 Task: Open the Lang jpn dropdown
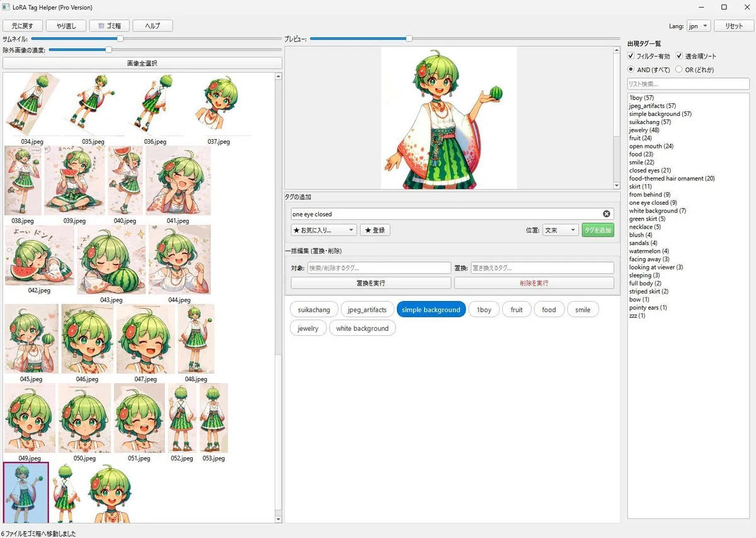pos(697,26)
